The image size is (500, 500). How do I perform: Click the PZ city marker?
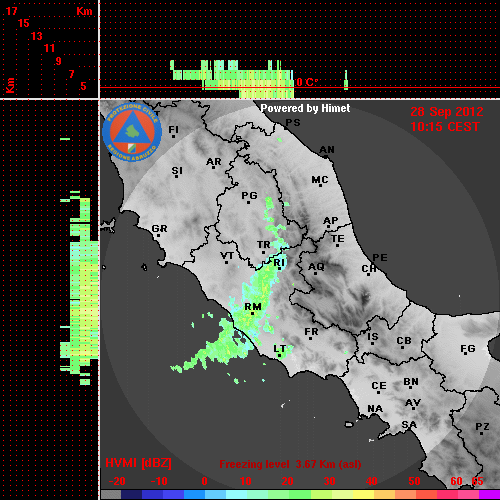tap(482, 433)
